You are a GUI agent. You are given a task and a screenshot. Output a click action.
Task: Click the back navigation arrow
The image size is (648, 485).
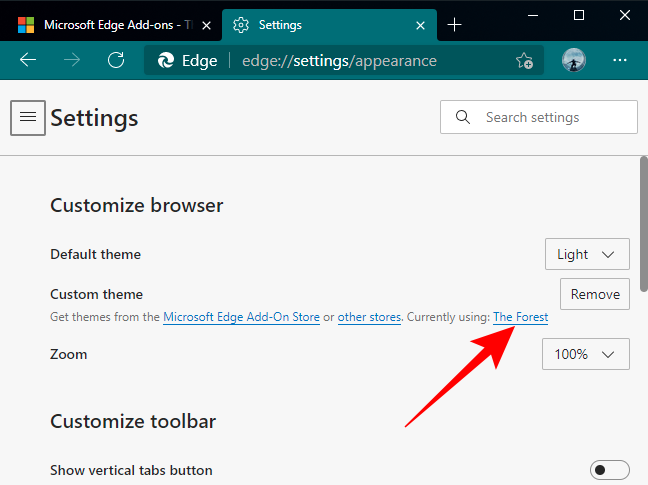(x=28, y=60)
